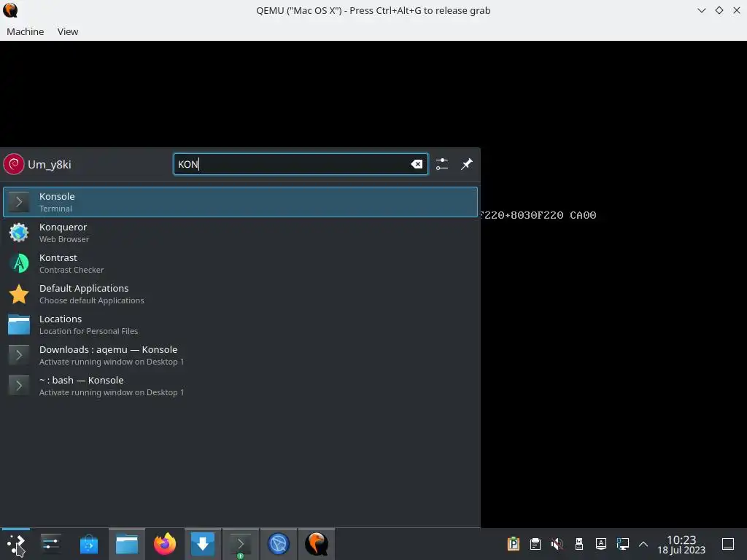
Task: Open the Dolphin file manager in the panel
Action: [x=127, y=544]
